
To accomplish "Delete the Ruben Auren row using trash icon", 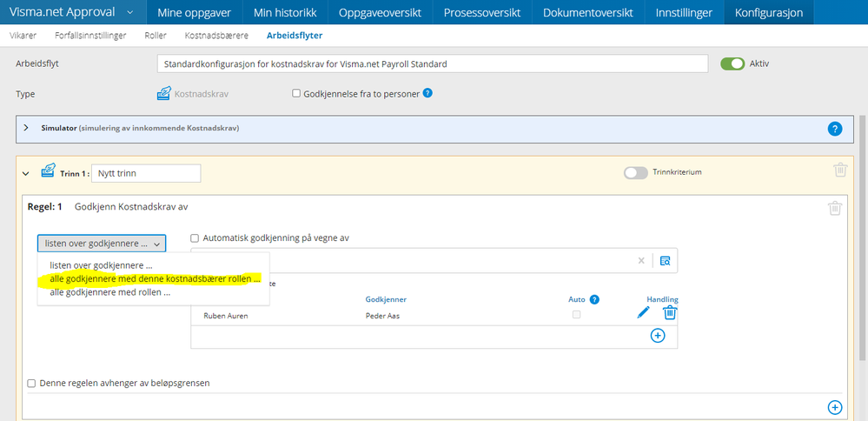I will click(x=670, y=313).
